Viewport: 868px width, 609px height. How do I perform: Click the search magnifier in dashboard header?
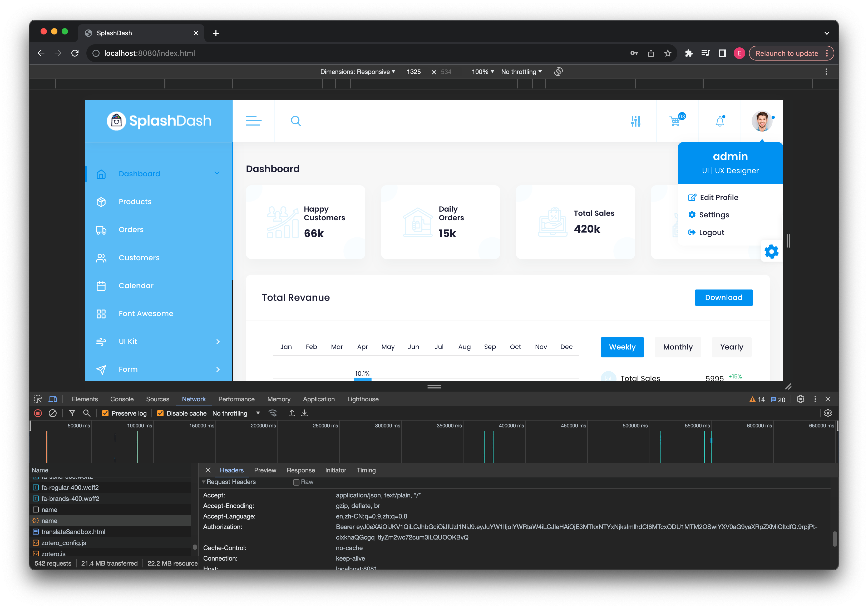click(296, 121)
